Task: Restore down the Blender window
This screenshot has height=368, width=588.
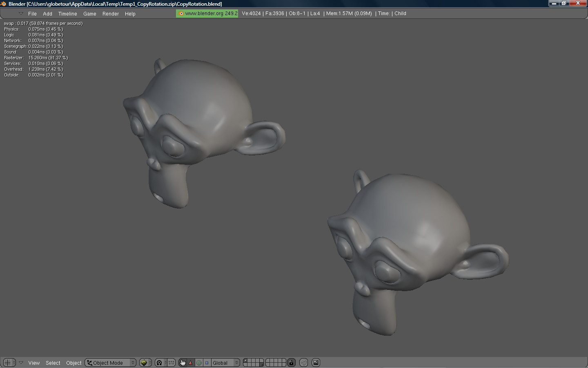Action: [564, 3]
